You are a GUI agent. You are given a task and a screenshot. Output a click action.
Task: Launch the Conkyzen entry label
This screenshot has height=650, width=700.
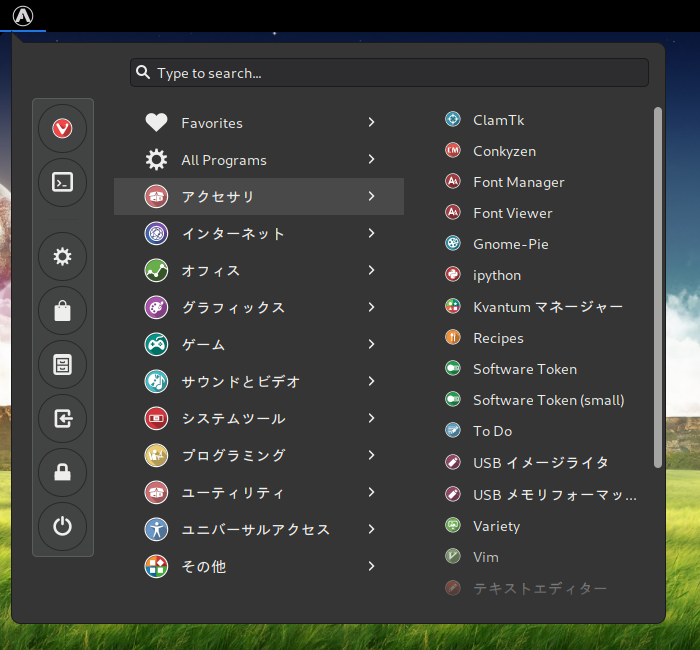click(x=504, y=151)
